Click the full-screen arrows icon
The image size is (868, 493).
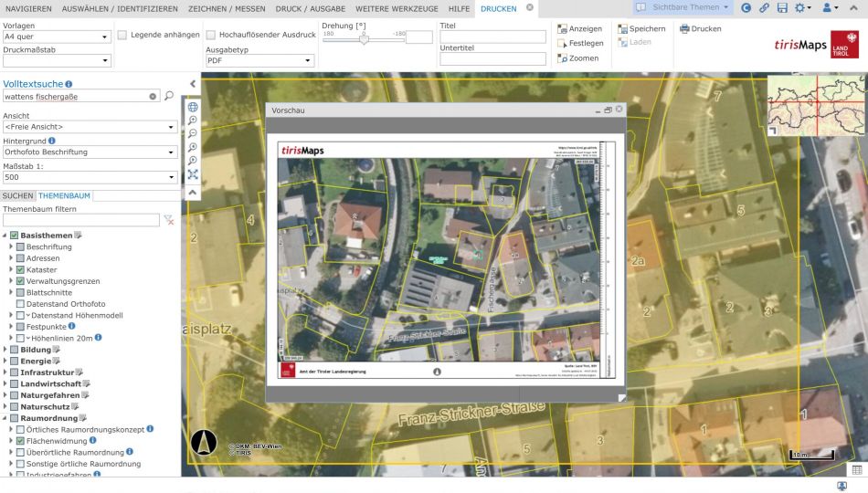[193, 174]
